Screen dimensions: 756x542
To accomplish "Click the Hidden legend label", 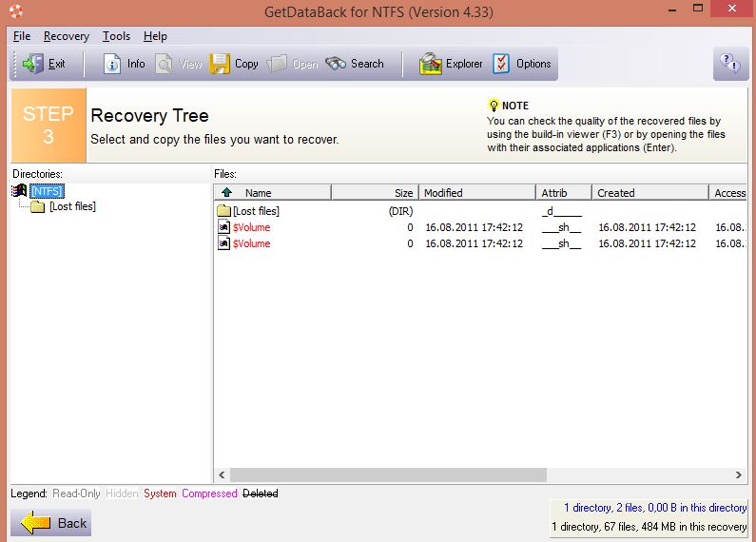I will coord(122,494).
